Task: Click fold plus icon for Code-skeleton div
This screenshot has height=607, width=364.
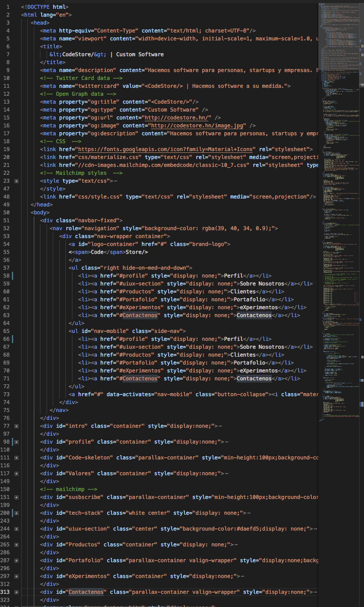Action: point(17,458)
